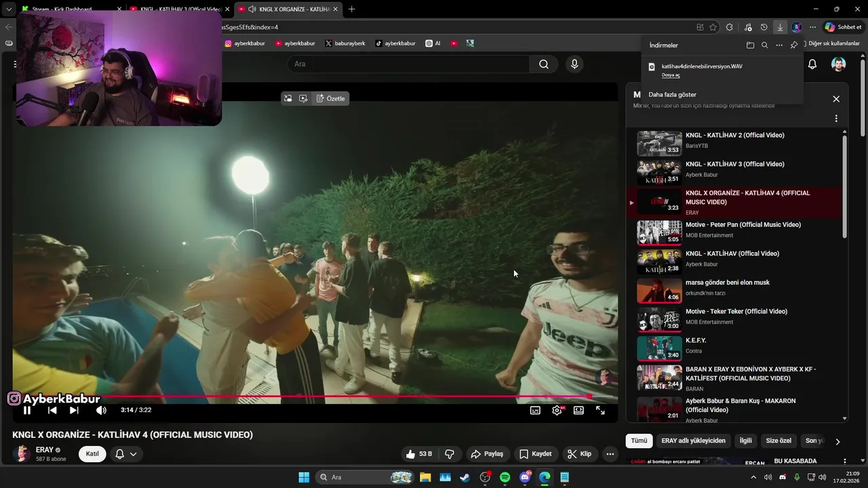Click the browser downloads toolbar icon
The width and height of the screenshot is (868, 488).
click(781, 27)
